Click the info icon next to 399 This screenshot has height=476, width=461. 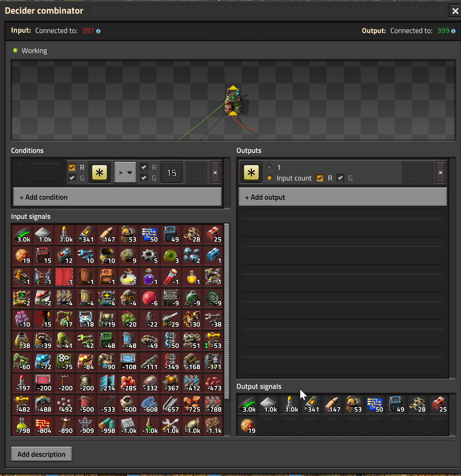(453, 31)
